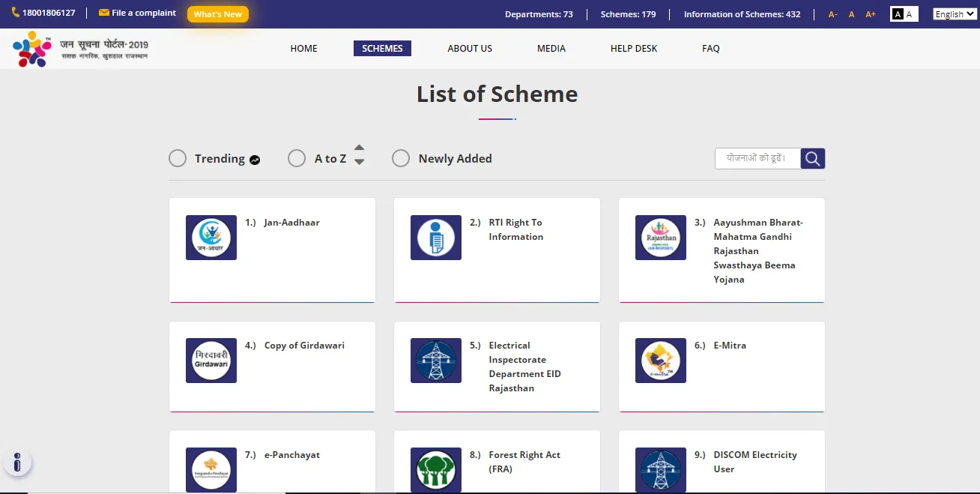This screenshot has height=494, width=980.
Task: Click RTI Right To Information title
Action: [515, 229]
